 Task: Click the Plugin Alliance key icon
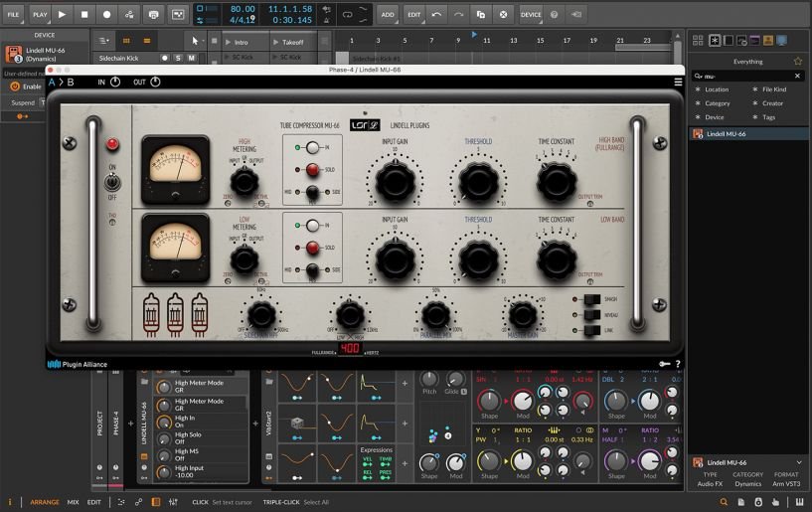[x=664, y=364]
